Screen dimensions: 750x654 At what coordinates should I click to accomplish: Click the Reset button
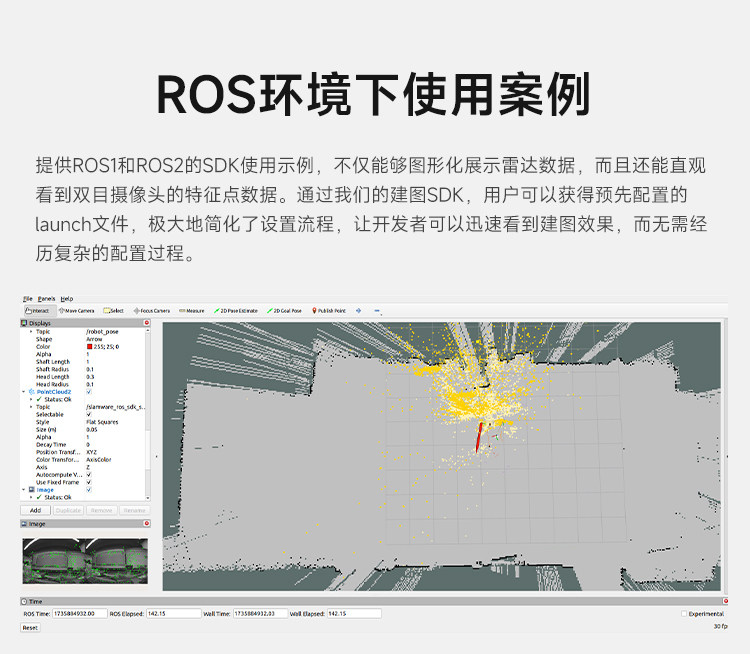pyautogui.click(x=30, y=628)
